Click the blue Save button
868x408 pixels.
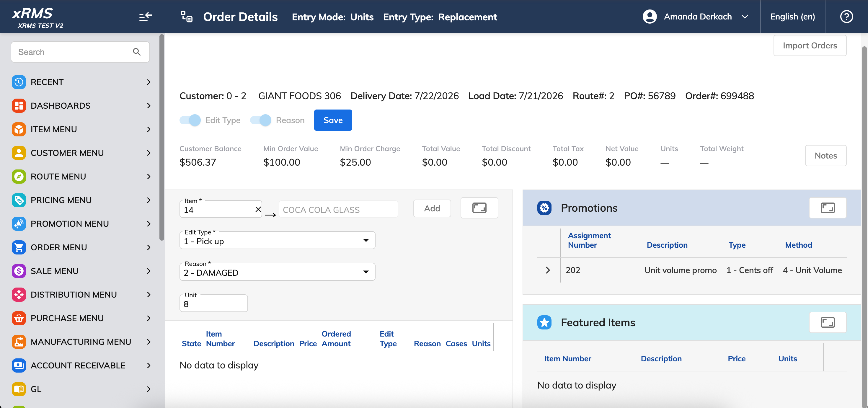[x=333, y=120]
